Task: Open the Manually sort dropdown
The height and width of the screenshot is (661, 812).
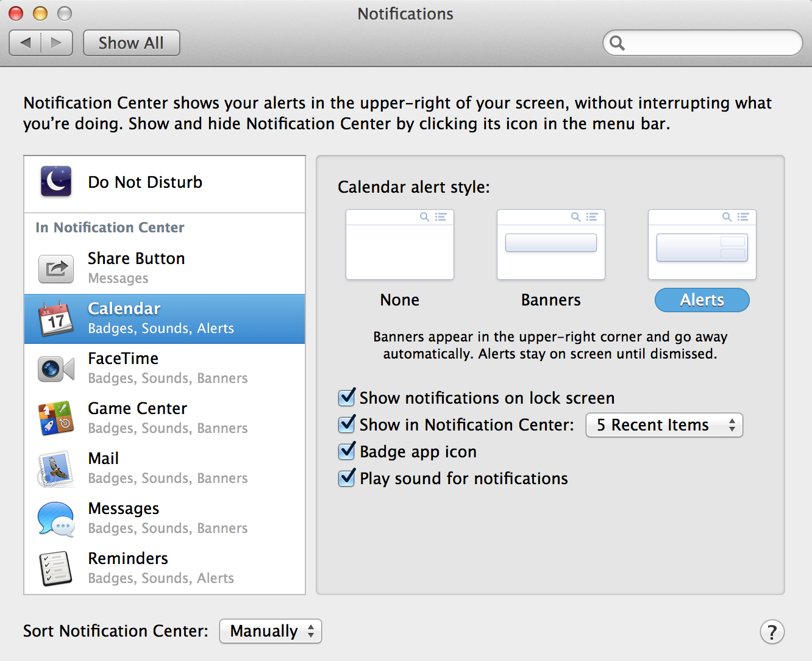Action: point(271,631)
